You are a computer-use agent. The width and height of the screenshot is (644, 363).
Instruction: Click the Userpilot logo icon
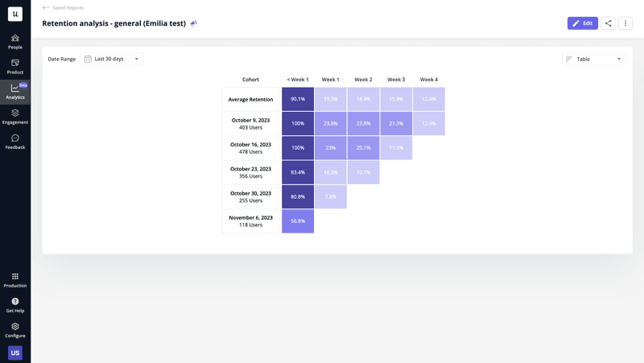click(15, 14)
